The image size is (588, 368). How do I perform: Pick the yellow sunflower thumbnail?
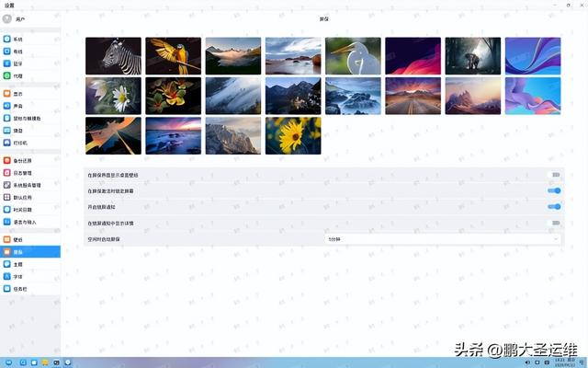click(x=293, y=135)
